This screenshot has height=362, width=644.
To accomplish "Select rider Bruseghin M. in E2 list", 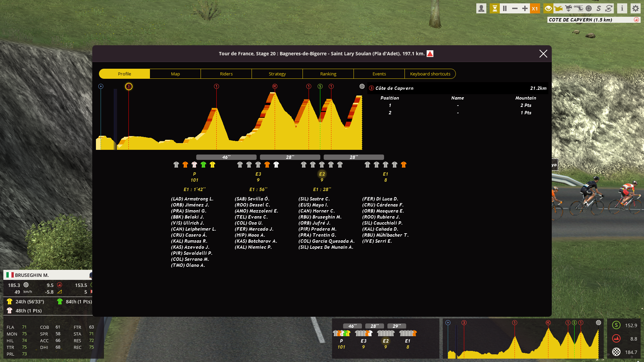I will click(320, 217).
